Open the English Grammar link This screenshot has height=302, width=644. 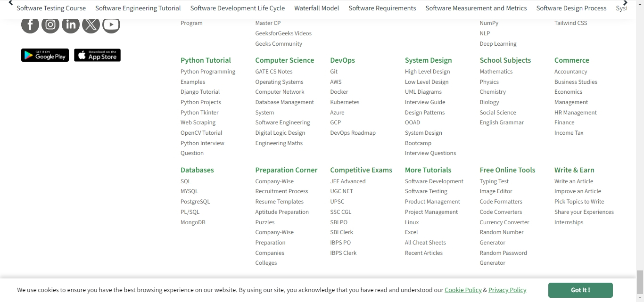tap(502, 122)
